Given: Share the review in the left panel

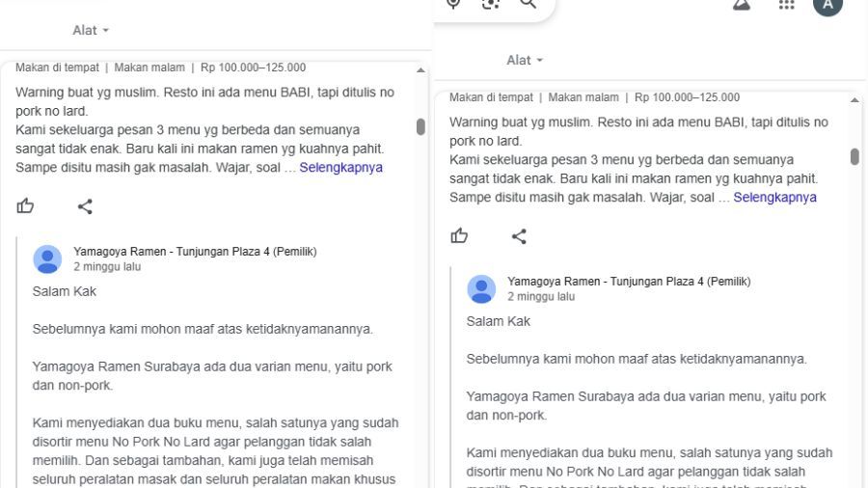Looking at the screenshot, I should 85,206.
